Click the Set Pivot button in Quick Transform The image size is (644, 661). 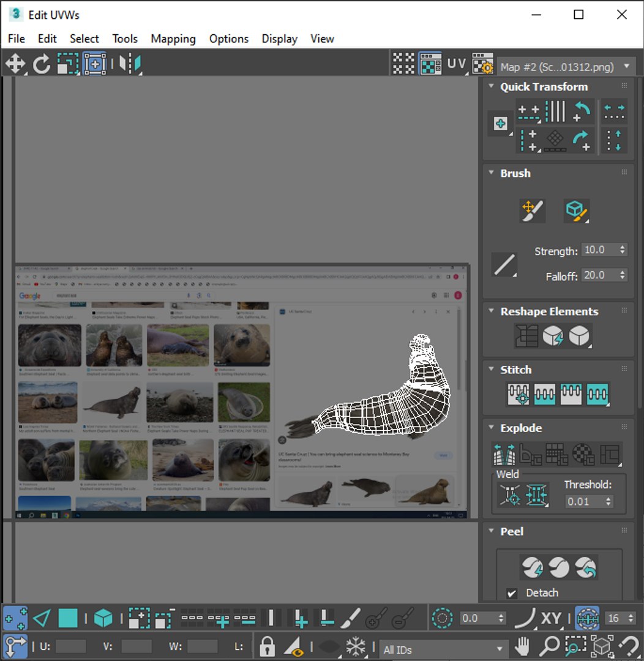click(501, 124)
